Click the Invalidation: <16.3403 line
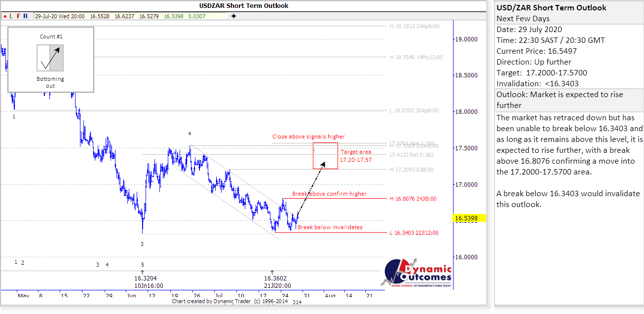Image resolution: width=644 pixels, height=314 pixels. pos(538,84)
